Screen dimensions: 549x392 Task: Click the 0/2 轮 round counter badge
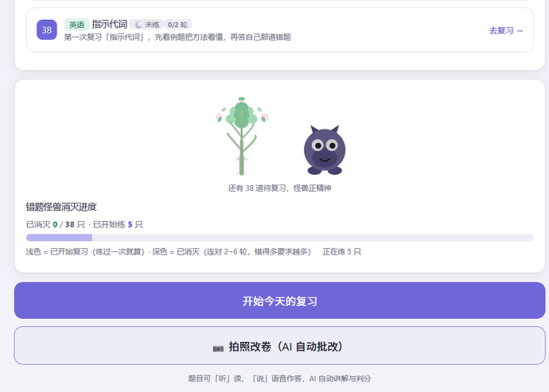[177, 25]
